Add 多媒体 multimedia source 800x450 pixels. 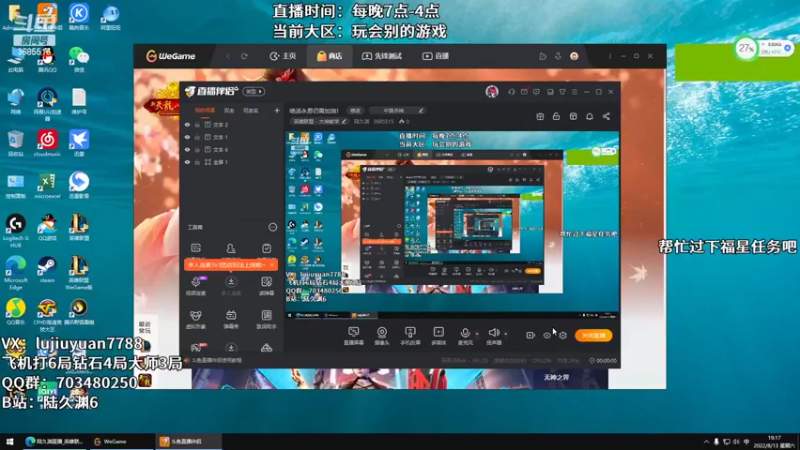438,336
